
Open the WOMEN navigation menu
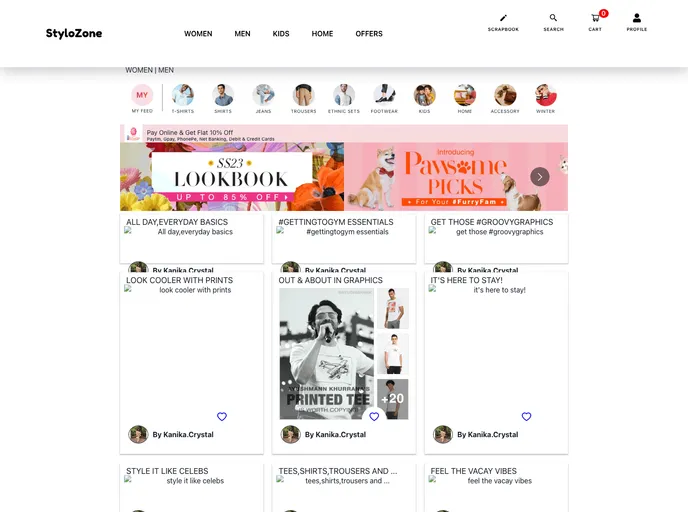(198, 34)
